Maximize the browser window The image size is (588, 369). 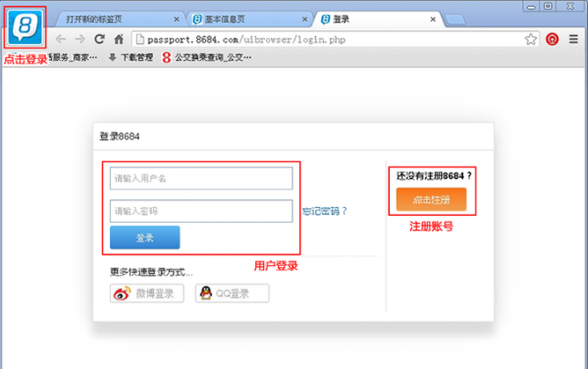tap(548, 6)
